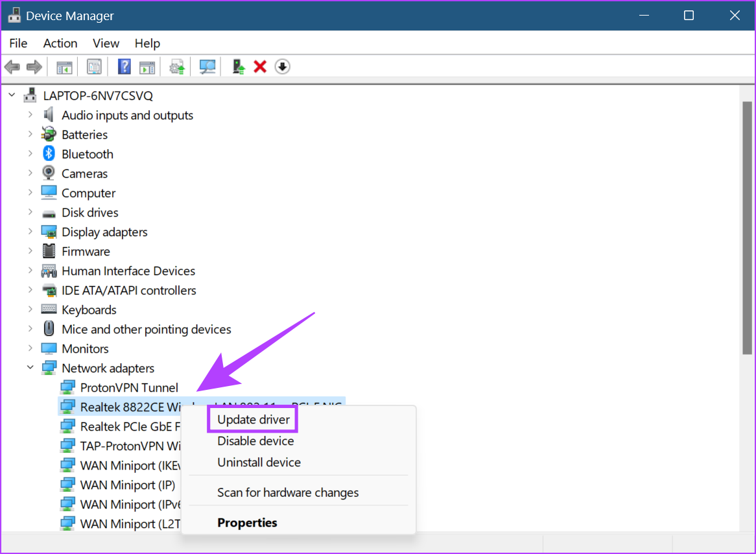Image resolution: width=756 pixels, height=554 pixels.
Task: Minimize the Device Manager window
Action: pos(644,16)
